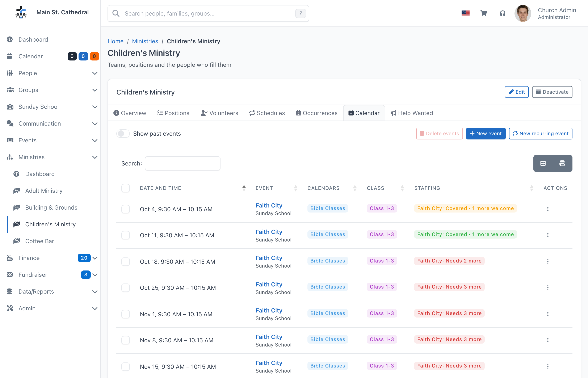This screenshot has width=588, height=378.
Task: Change language via the US flag icon
Action: (x=465, y=13)
